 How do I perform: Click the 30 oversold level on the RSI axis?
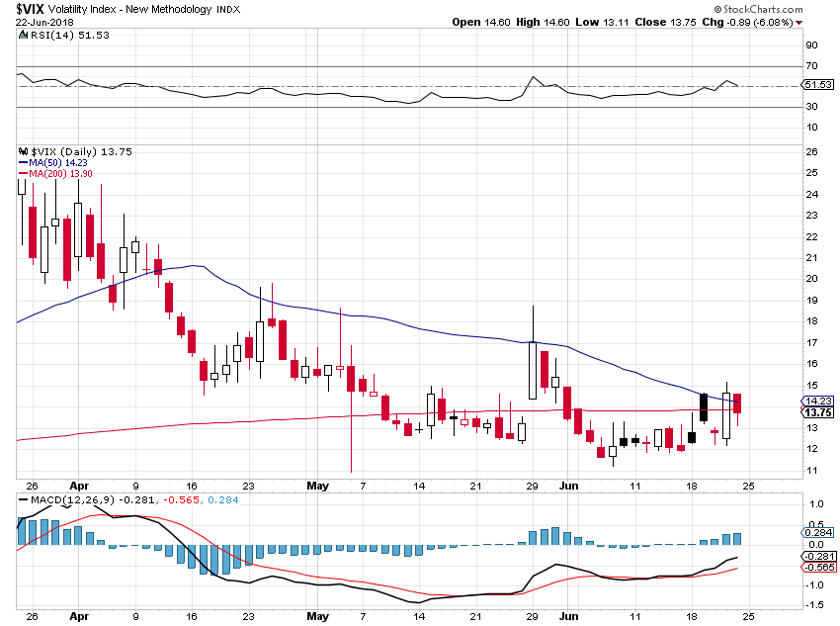click(811, 107)
